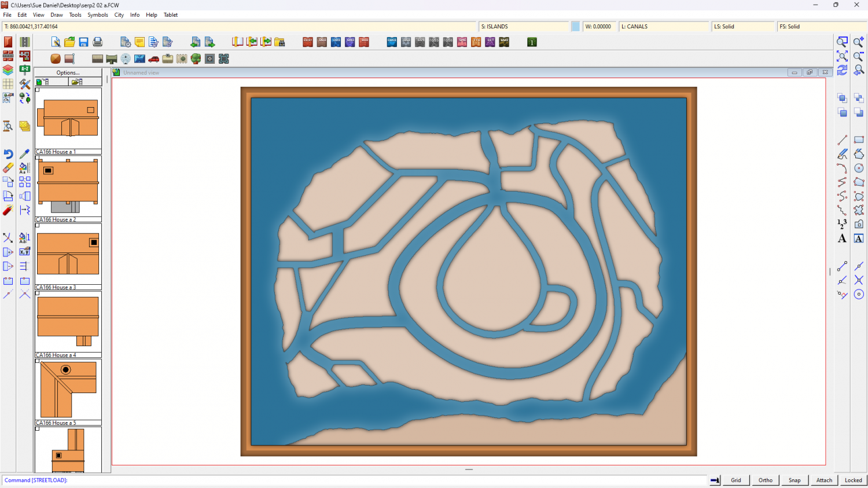The width and height of the screenshot is (868, 488).
Task: Click the symbol catalog settings button
Action: click(x=52, y=82)
